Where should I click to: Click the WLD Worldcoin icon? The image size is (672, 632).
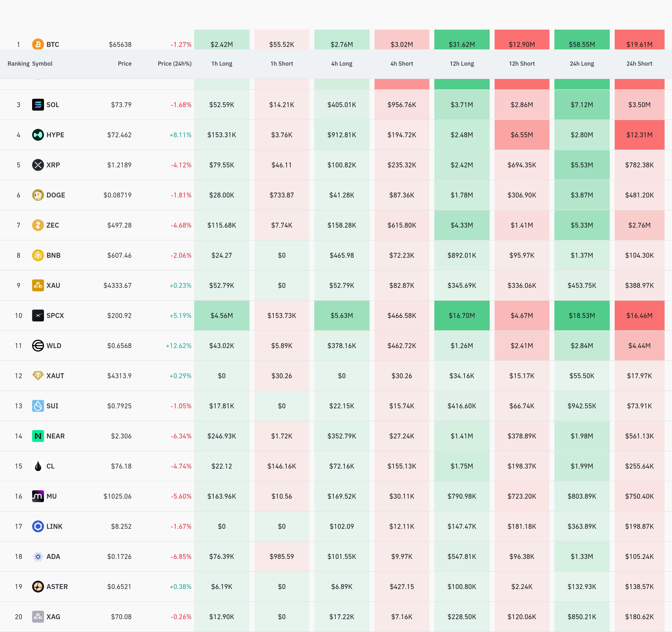pos(38,346)
